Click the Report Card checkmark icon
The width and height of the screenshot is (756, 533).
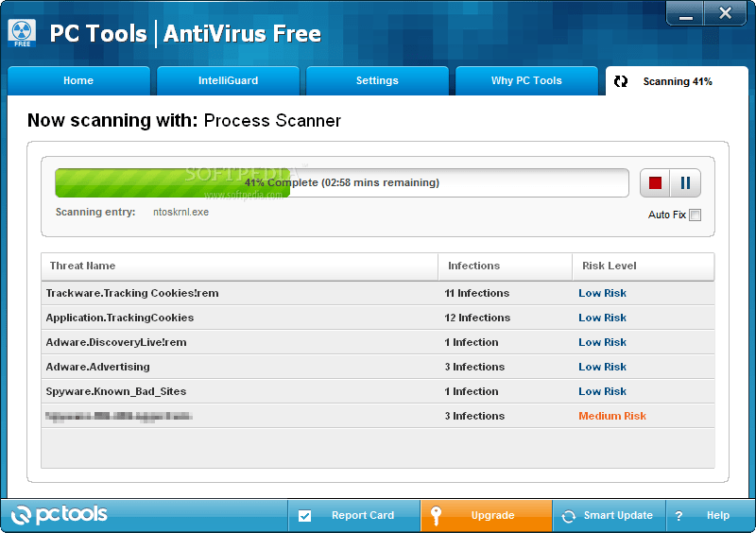click(x=304, y=516)
